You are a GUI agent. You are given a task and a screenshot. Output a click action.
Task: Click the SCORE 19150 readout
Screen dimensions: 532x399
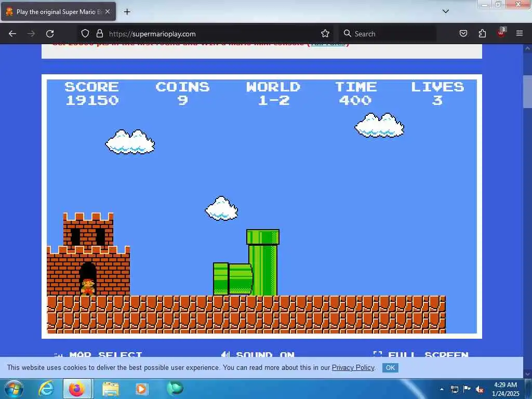pos(92,94)
